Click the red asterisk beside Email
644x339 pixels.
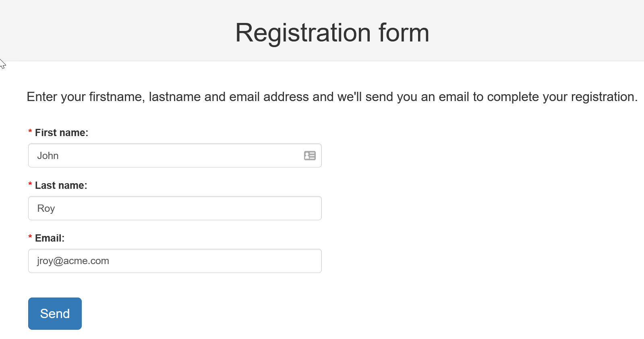[30, 238]
